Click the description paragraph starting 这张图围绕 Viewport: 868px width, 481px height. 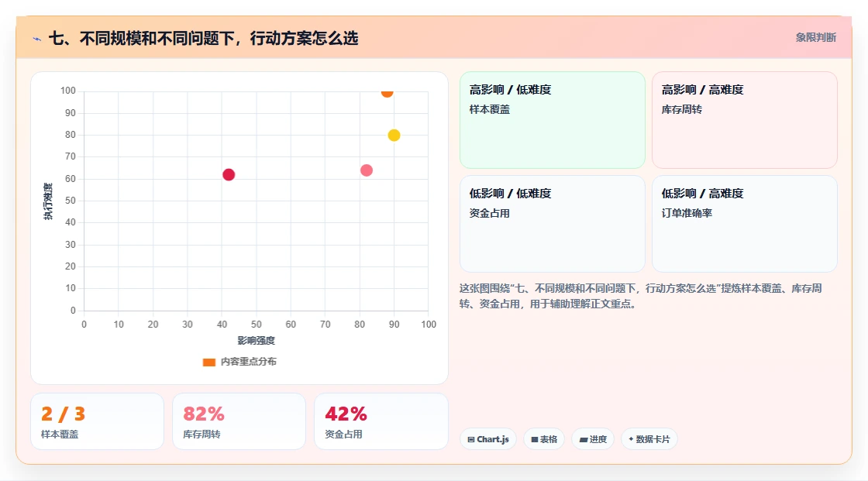click(x=640, y=296)
